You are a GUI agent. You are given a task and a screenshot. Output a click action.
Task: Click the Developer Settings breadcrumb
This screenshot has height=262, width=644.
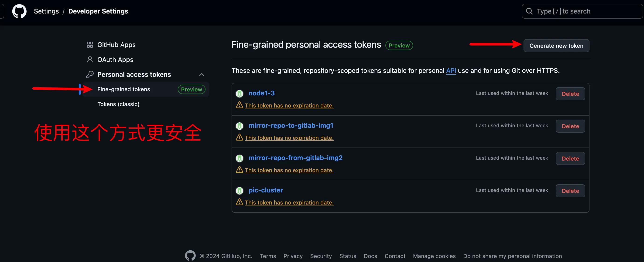coord(98,11)
